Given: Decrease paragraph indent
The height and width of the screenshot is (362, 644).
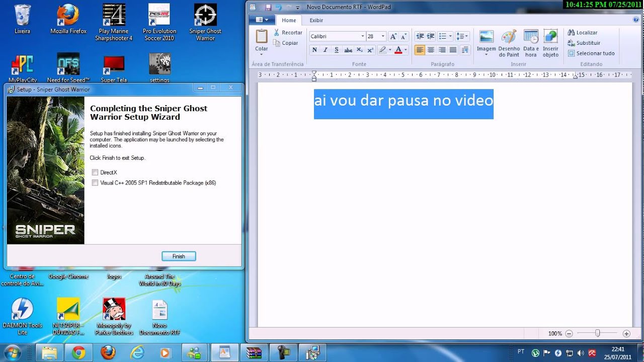Looking at the screenshot, I should coord(420,36).
